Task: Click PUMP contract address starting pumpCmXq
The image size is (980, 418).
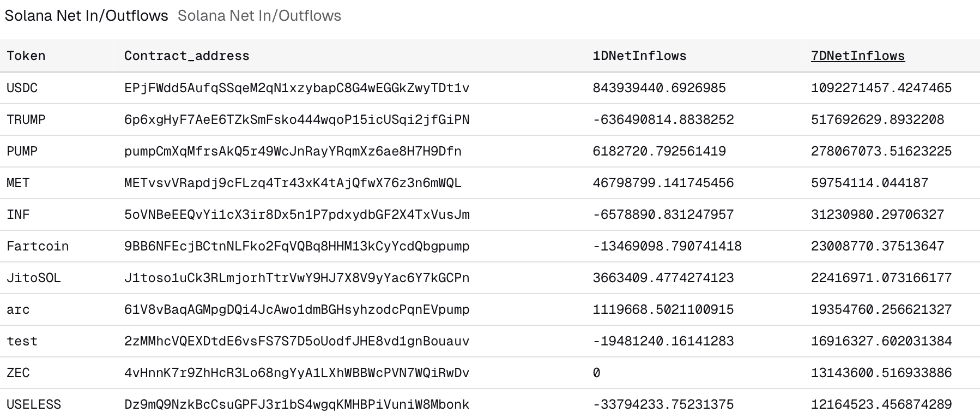Action: 293,151
